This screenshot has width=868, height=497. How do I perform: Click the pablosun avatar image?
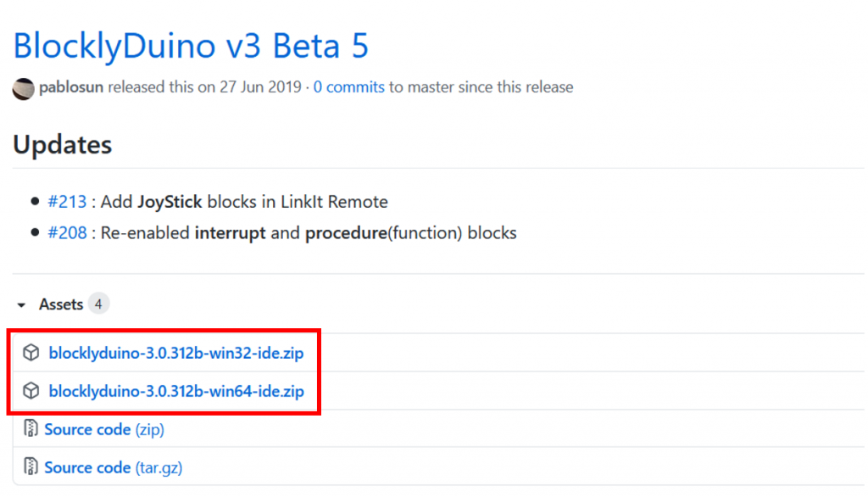click(23, 89)
